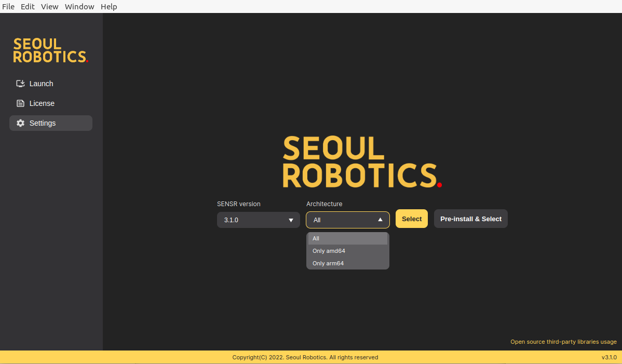
Task: Click the SENSR version label
Action: coord(239,204)
